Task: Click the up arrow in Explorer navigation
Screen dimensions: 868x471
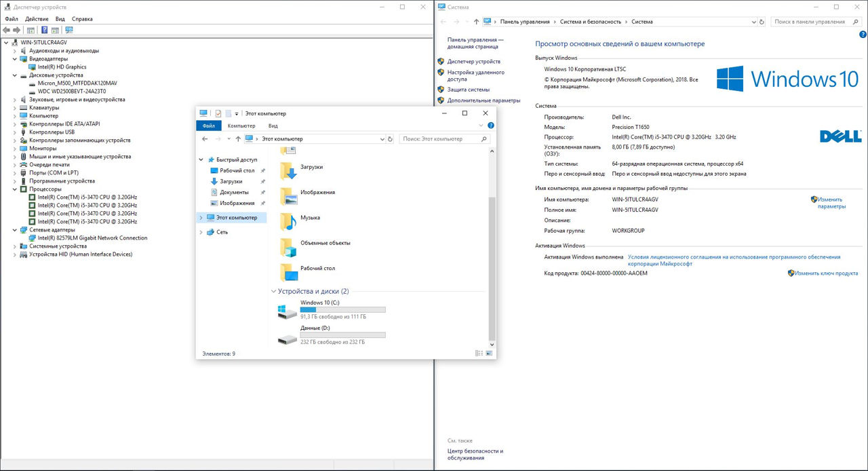Action: [x=238, y=139]
